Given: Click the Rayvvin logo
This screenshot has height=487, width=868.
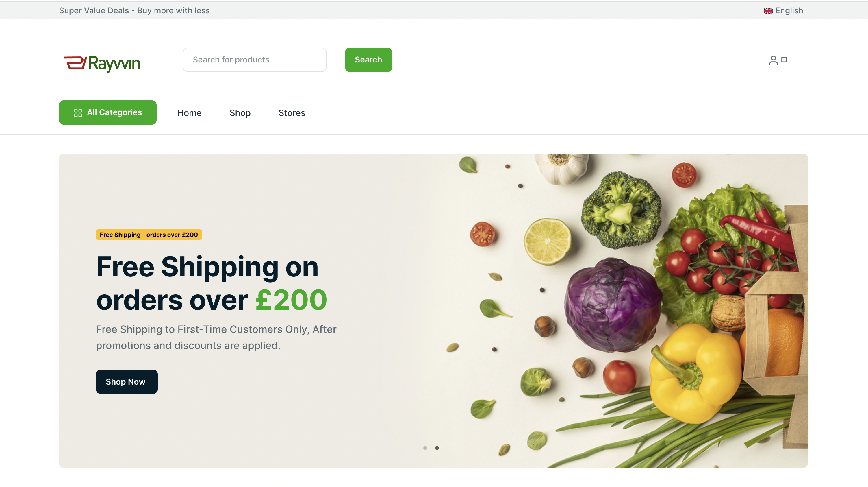Looking at the screenshot, I should pos(102,63).
